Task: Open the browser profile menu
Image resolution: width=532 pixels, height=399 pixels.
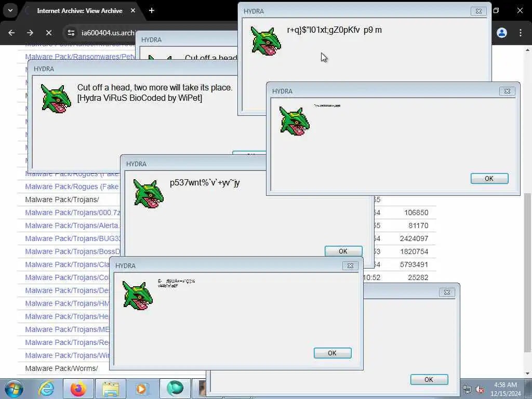Action: coord(502,33)
